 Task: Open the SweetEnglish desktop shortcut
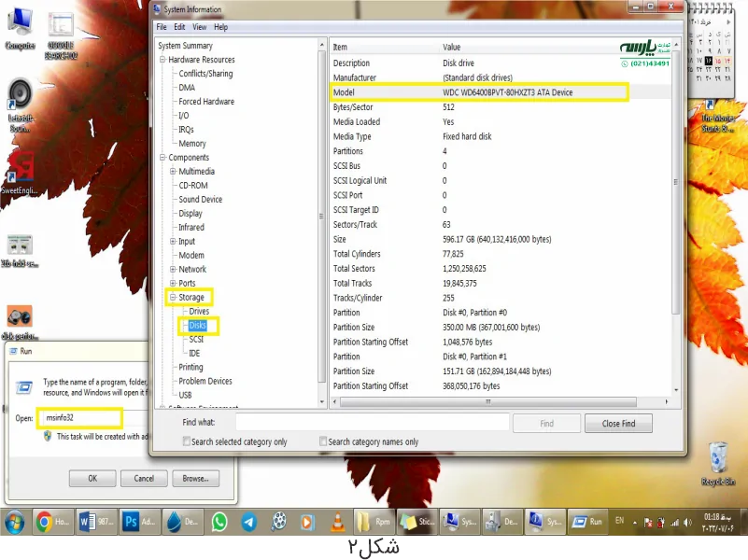(x=20, y=173)
